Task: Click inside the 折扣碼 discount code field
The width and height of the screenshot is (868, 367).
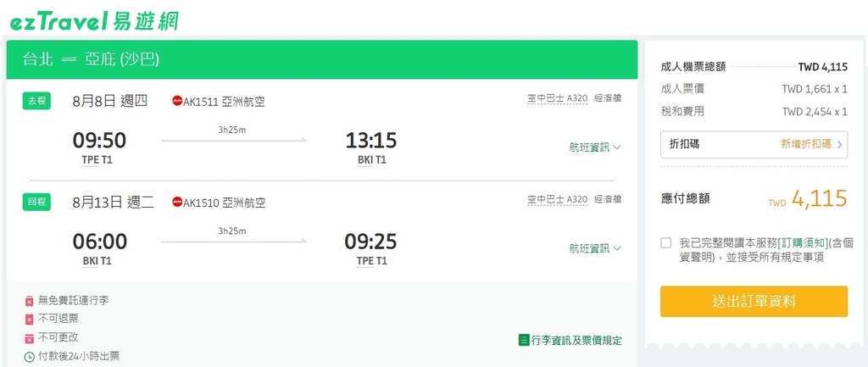Action: [x=754, y=144]
